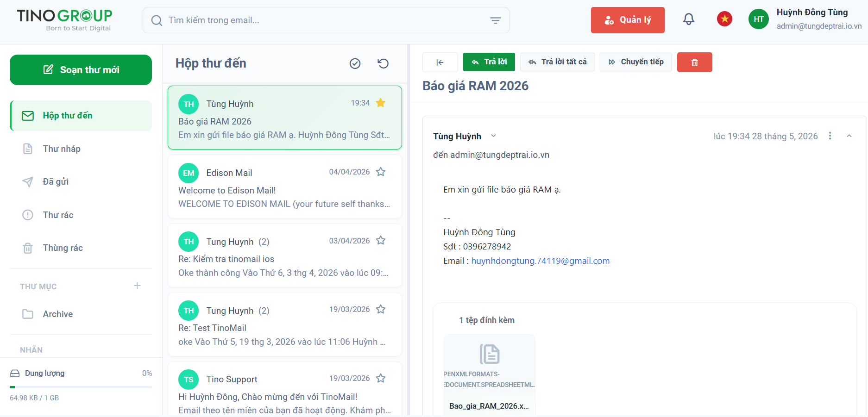Screen dimensions: 868x417
Task: Collapse the message with up chevron
Action: (x=849, y=136)
